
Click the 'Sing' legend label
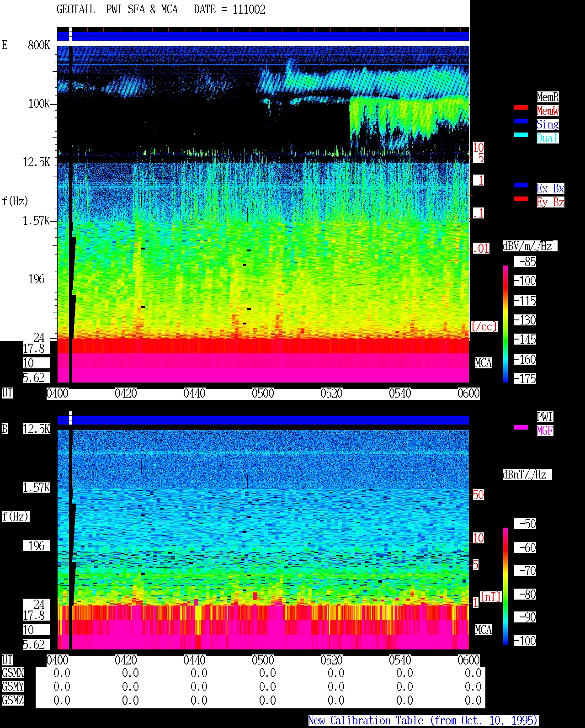pyautogui.click(x=548, y=124)
